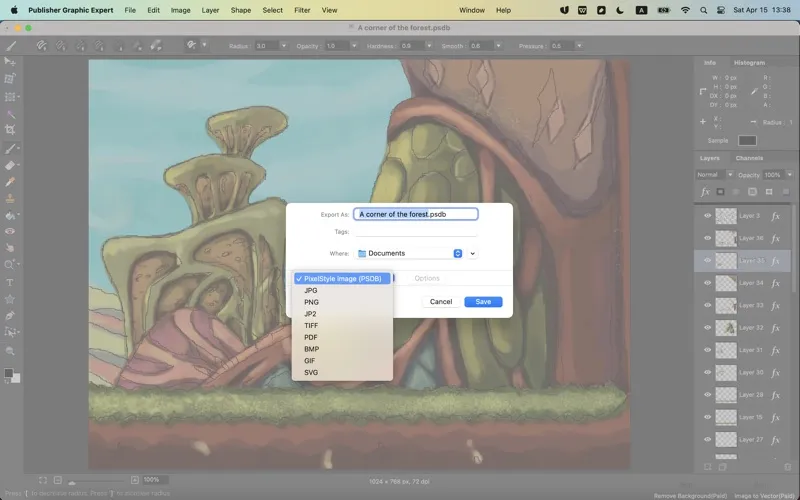Image resolution: width=800 pixels, height=500 pixels.
Task: Click the Options button in the dialog
Action: click(x=427, y=279)
